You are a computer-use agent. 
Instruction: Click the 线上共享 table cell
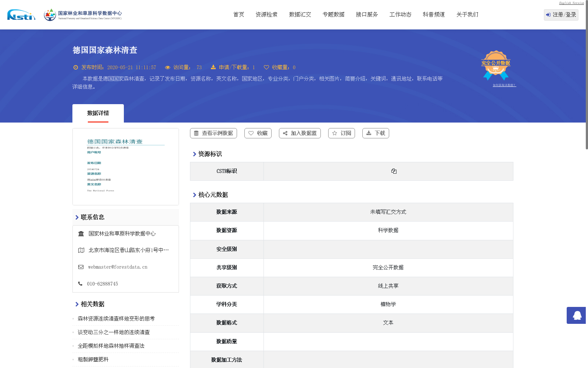(x=388, y=286)
